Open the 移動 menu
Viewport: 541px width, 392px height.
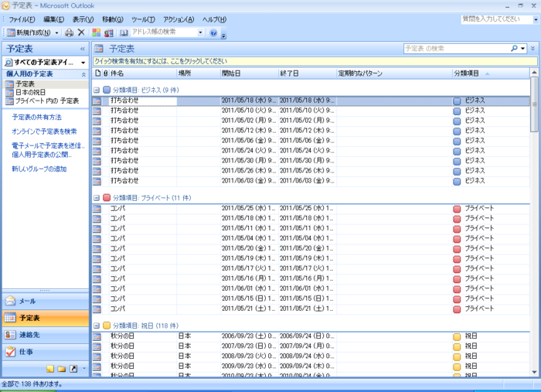pyautogui.click(x=113, y=19)
